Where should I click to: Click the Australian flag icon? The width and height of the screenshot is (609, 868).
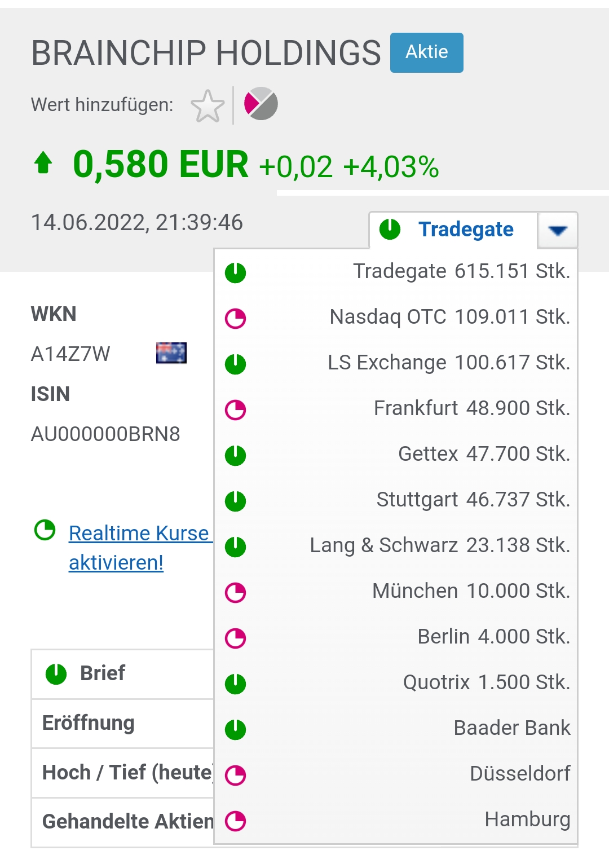(x=171, y=353)
